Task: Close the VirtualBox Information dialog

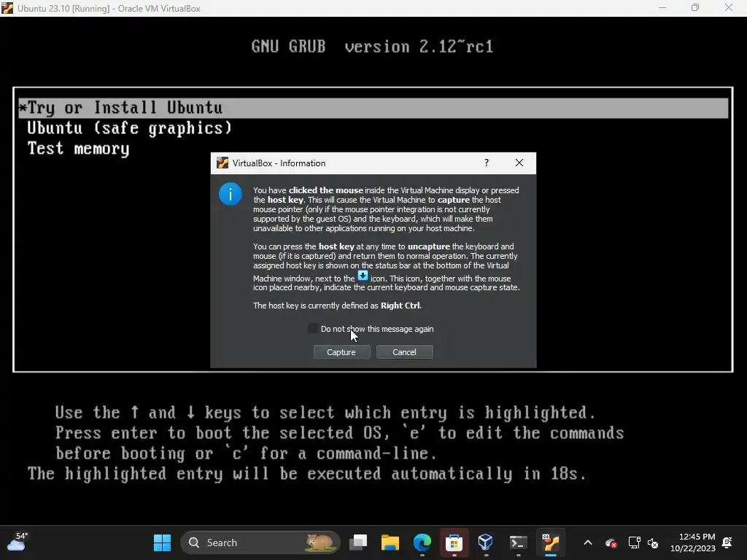Action: [x=519, y=163]
